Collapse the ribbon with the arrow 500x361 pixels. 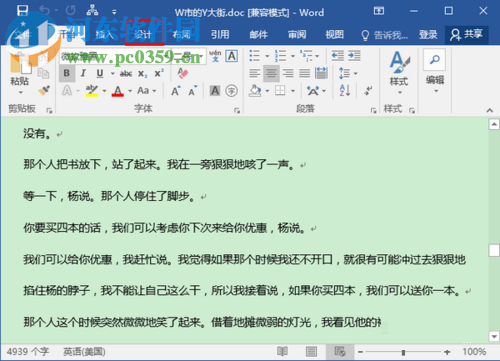[x=489, y=110]
